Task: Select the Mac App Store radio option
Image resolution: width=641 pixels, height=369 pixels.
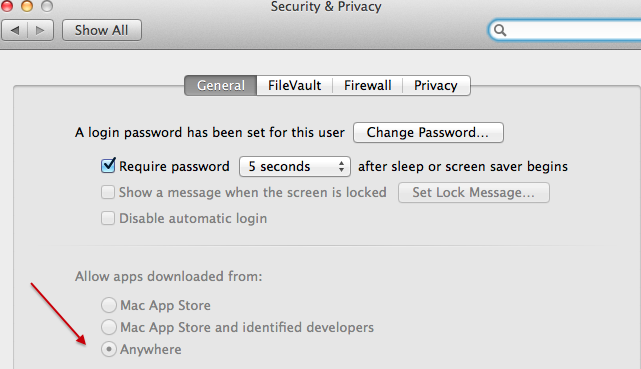Action: pyautogui.click(x=109, y=305)
